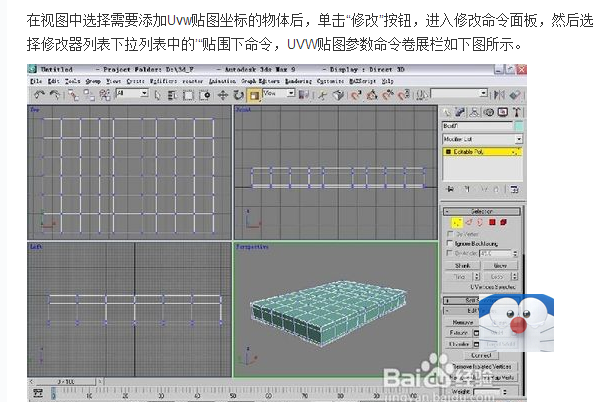Screen dimensions: 604x402
Task: Click the Shrink button
Action: pyautogui.click(x=463, y=266)
